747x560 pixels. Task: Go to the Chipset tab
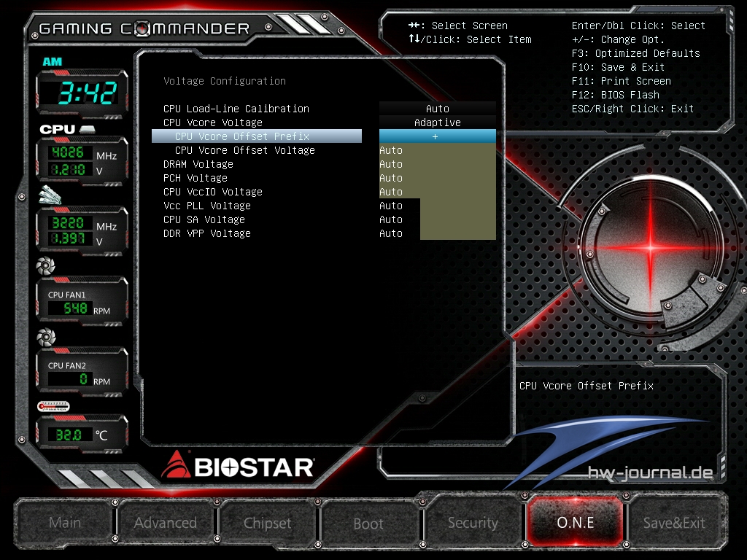coord(267,523)
